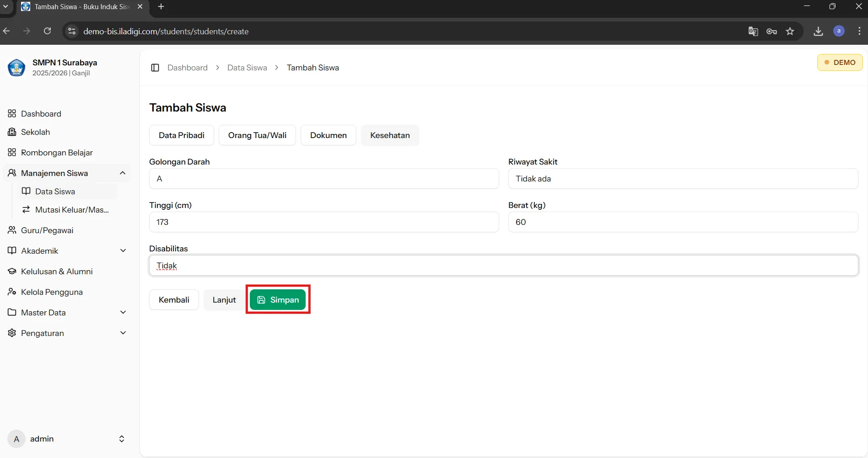The image size is (868, 458).
Task: Click the Manajemen Siswa menu label
Action: coord(54,173)
